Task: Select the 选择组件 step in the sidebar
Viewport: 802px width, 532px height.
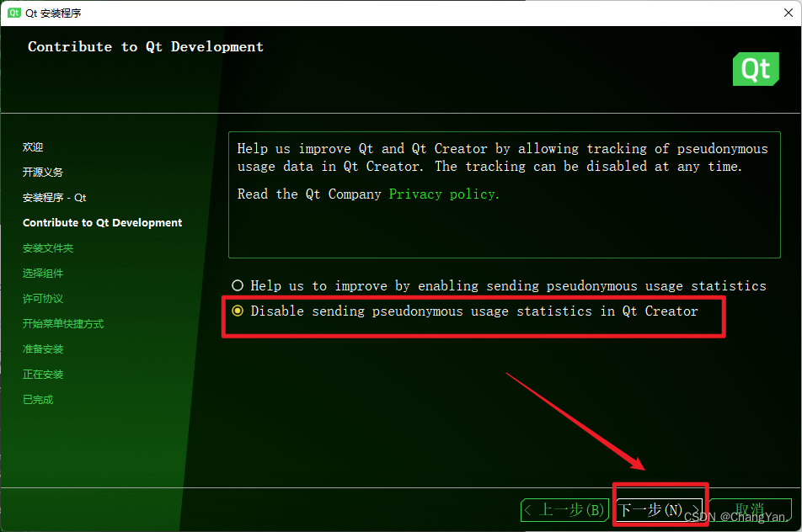Action: click(43, 274)
